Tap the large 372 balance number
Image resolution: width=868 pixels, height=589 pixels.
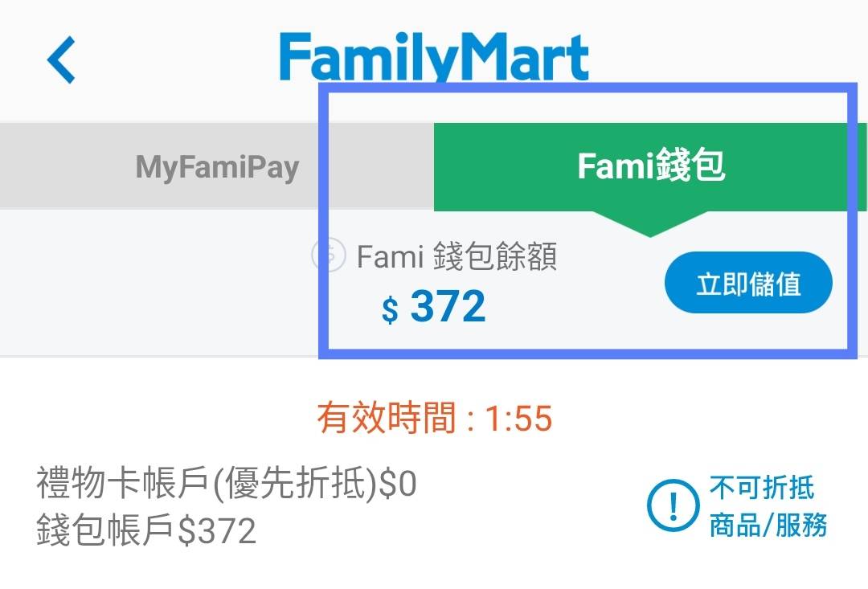click(448, 307)
